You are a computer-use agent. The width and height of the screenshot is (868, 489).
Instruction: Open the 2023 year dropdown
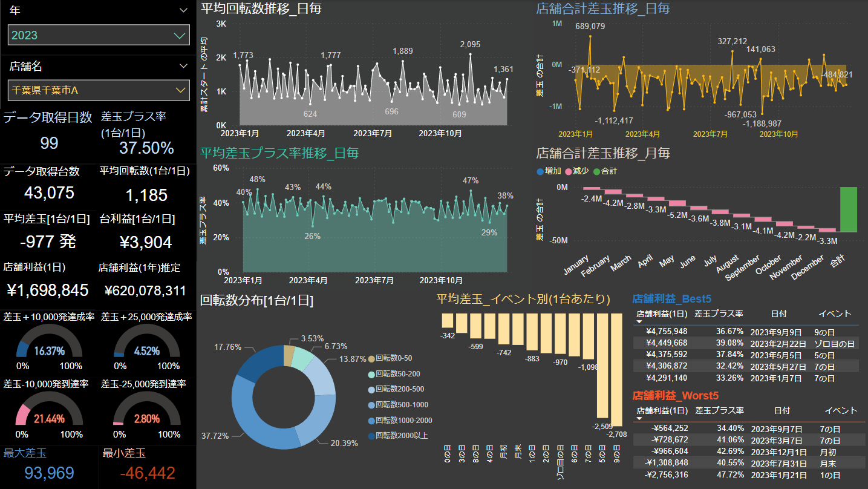pos(179,35)
